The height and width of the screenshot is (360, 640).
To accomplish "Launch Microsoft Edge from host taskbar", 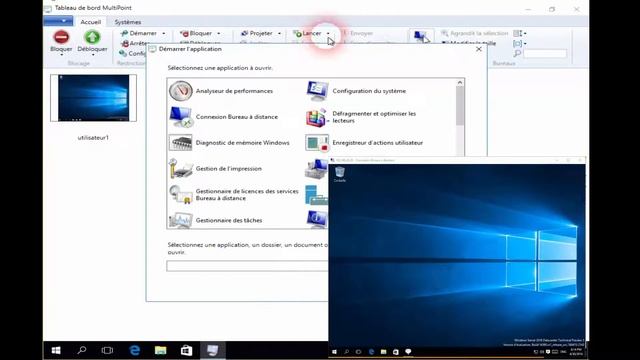I will coord(134,350).
